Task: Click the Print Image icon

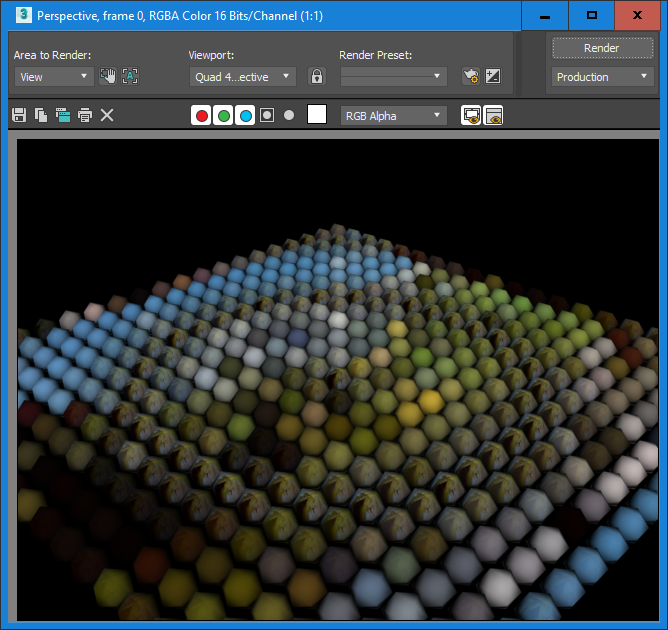Action: (x=85, y=115)
